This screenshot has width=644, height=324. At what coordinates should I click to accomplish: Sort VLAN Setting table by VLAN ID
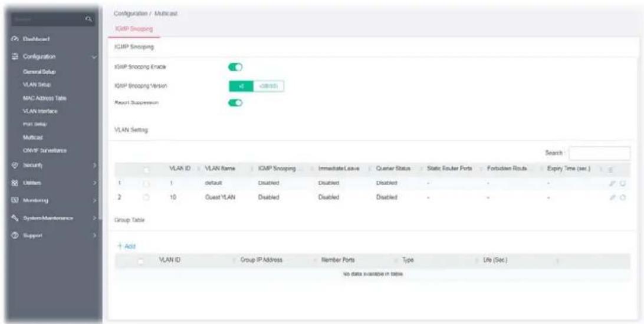[x=179, y=170]
